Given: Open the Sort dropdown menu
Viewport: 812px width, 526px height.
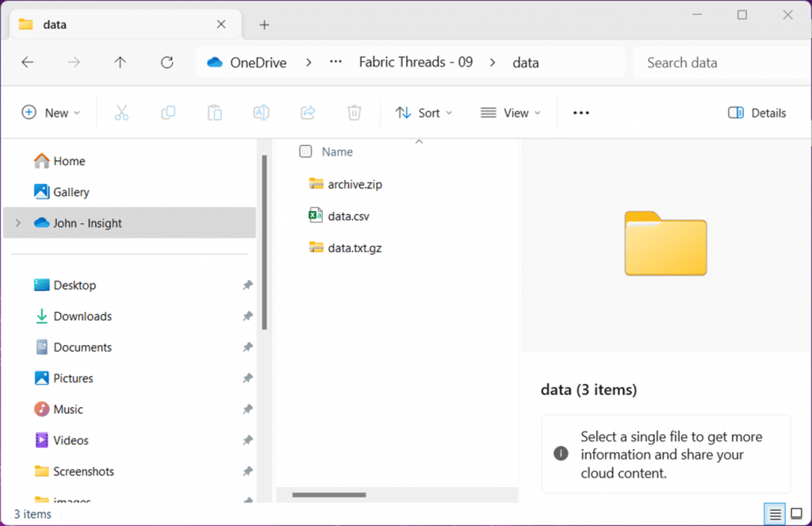Looking at the screenshot, I should pyautogui.click(x=424, y=113).
